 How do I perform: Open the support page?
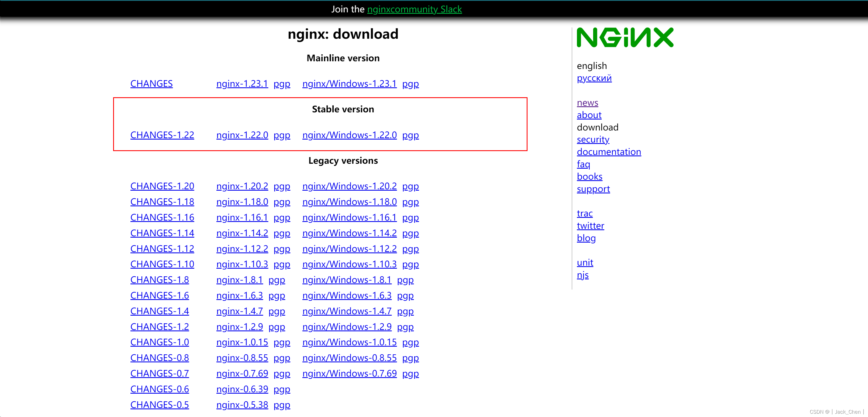point(593,189)
